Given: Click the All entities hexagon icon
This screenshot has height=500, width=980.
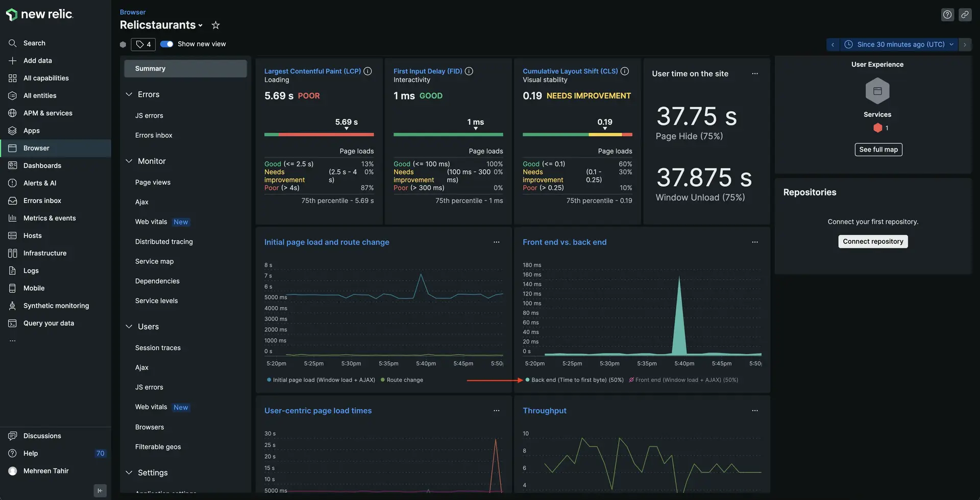Looking at the screenshot, I should [x=13, y=95].
